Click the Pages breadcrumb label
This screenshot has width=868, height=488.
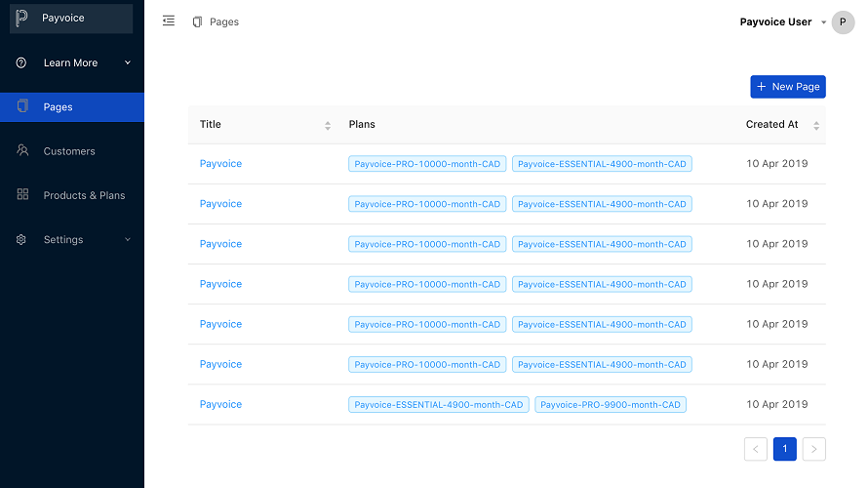pyautogui.click(x=224, y=21)
